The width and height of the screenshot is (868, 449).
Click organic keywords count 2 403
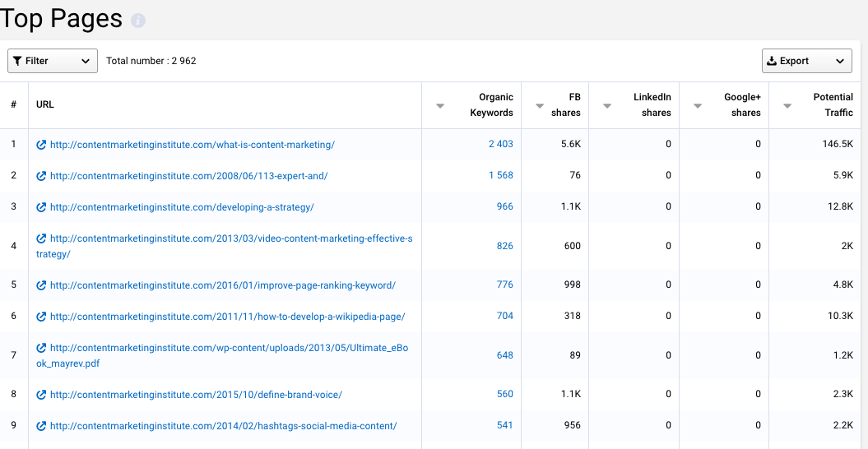(500, 144)
